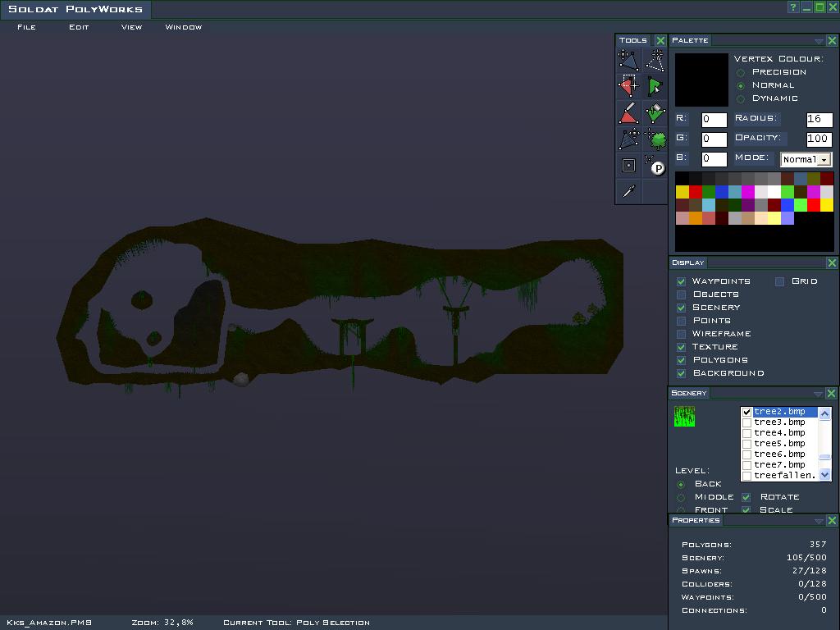840x630 pixels.
Task: Toggle the Wireframe display checkbox
Action: click(x=681, y=334)
